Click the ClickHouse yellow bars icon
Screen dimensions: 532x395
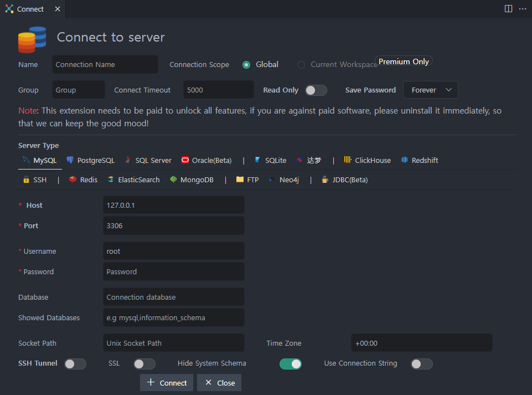(348, 160)
